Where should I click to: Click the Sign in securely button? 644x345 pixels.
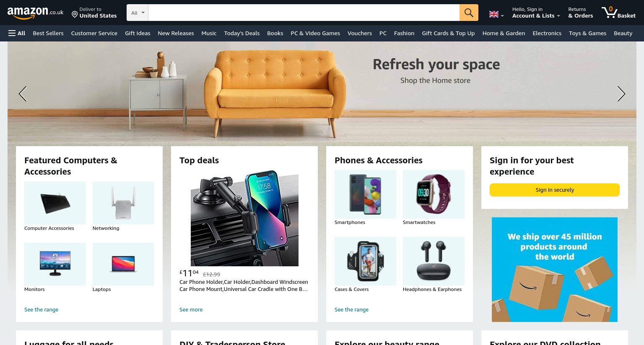pyautogui.click(x=554, y=190)
